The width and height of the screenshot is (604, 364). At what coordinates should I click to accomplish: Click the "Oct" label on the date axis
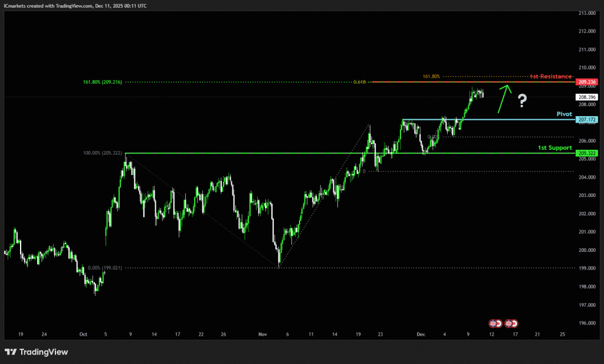[83, 334]
